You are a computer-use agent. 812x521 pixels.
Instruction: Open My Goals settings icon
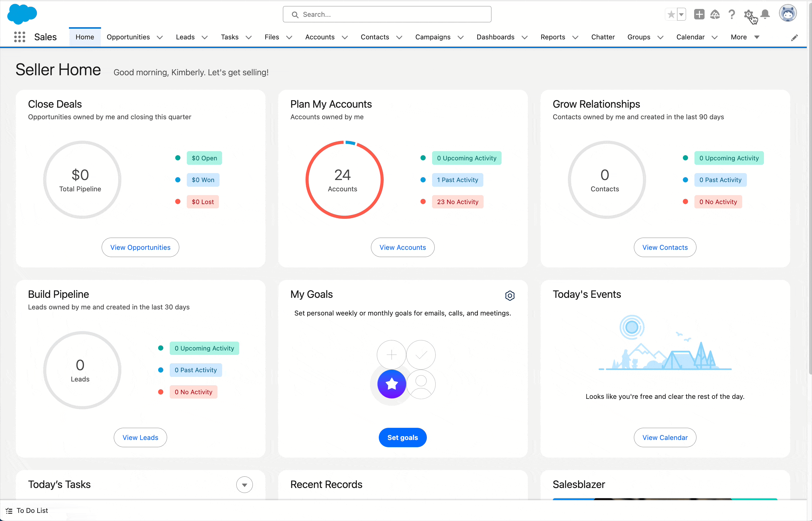(510, 295)
